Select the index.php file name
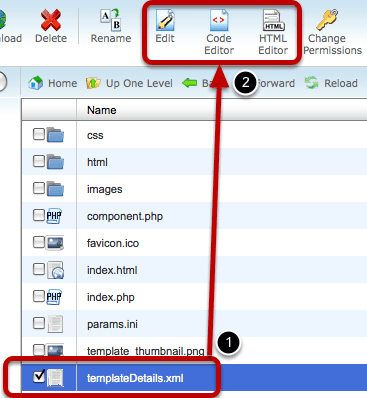This screenshot has width=367, height=398. 111,297
